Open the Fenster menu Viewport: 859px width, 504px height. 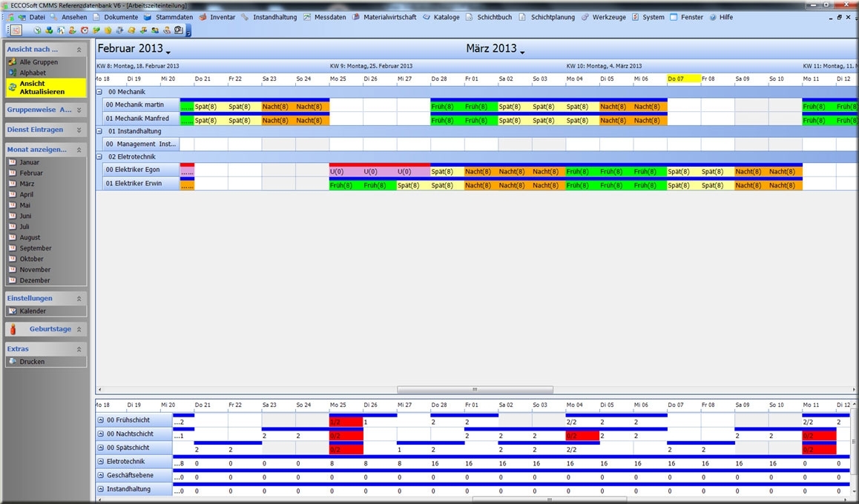tap(692, 17)
